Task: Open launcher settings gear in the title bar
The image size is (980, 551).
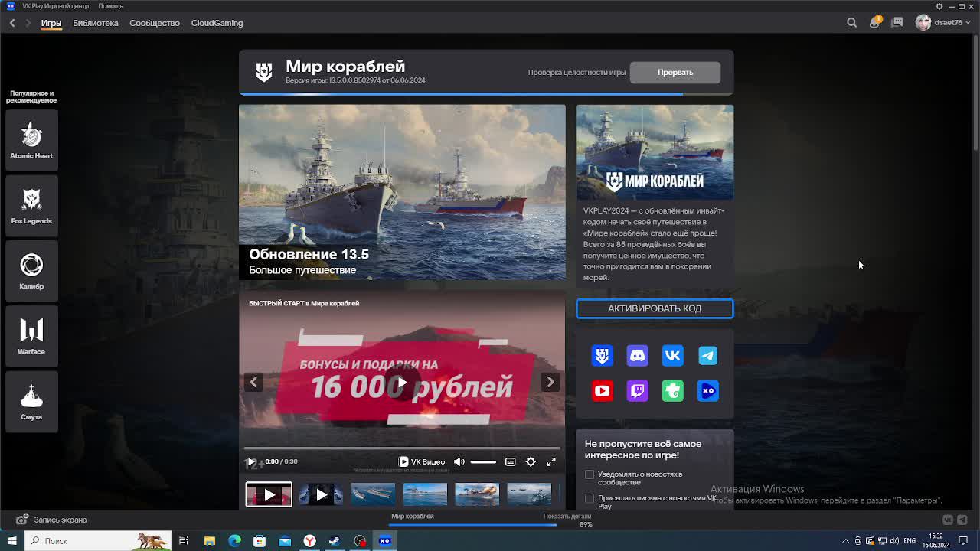Action: point(939,6)
